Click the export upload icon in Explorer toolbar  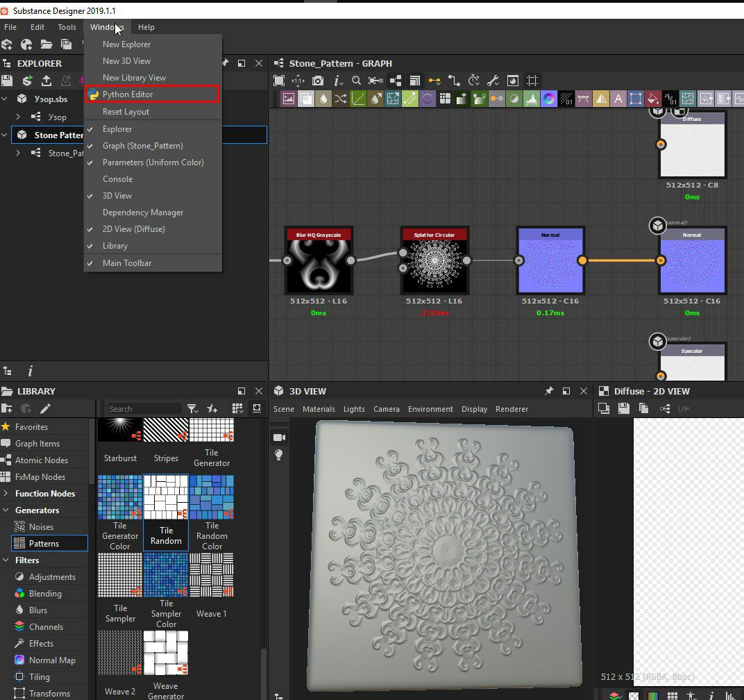[x=46, y=81]
